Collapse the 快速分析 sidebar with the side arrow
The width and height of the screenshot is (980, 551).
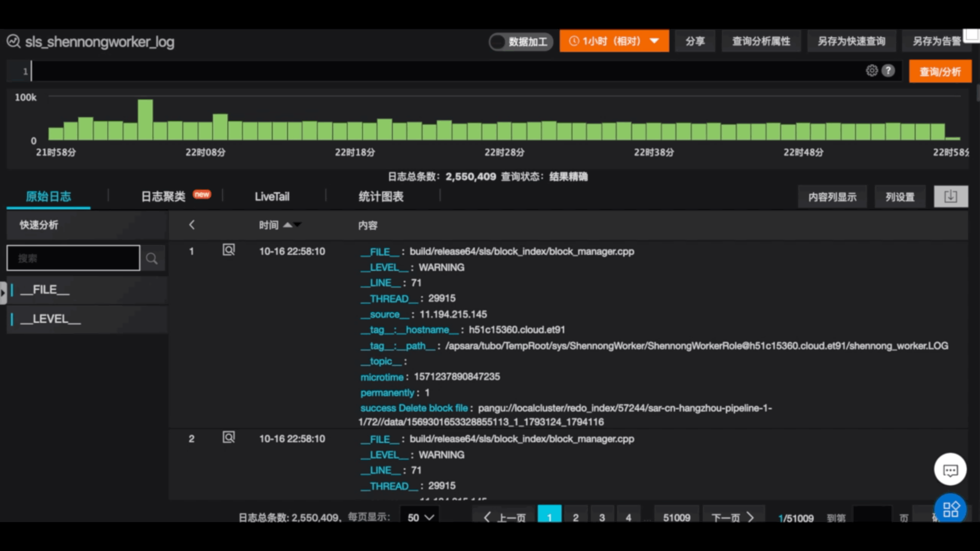3,293
